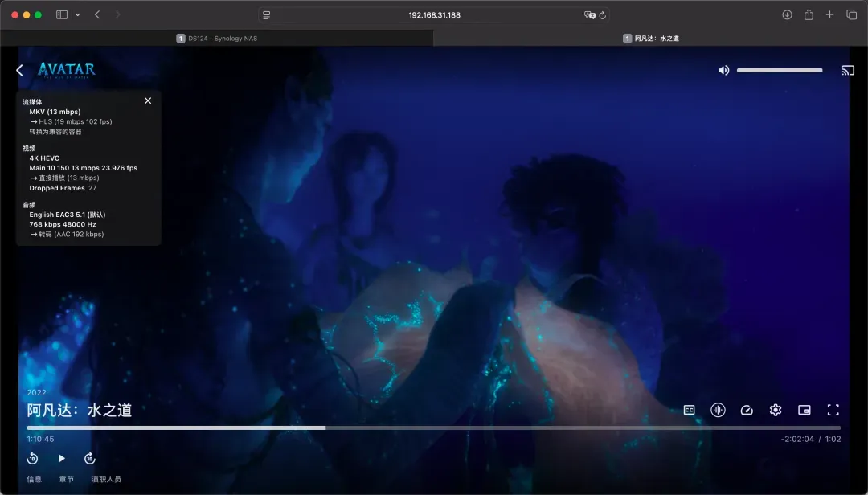The width and height of the screenshot is (868, 495).
Task: Click the 'Dropped Frames' stat line
Action: pyautogui.click(x=63, y=188)
